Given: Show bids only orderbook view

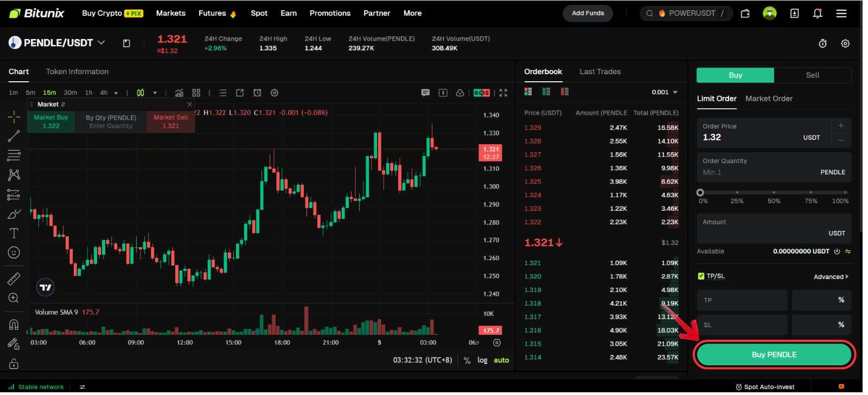Looking at the screenshot, I should point(546,92).
